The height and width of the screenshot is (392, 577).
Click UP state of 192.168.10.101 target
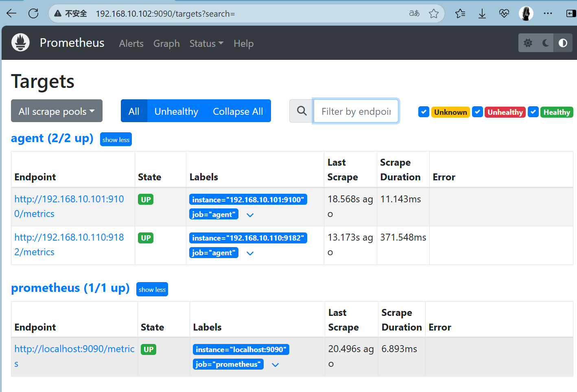click(146, 199)
